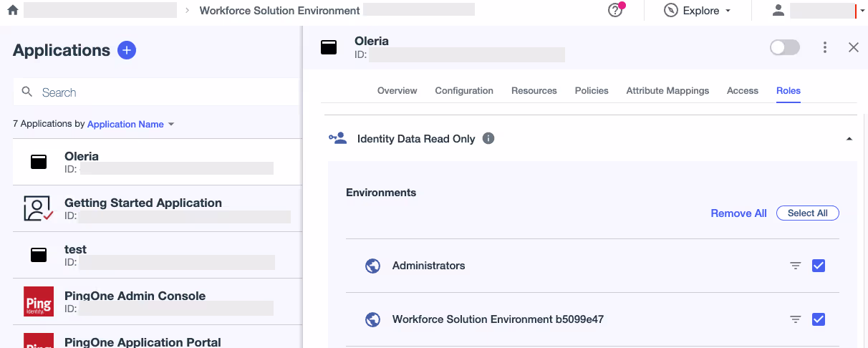Select PingOne Application Portal row
The width and height of the screenshot is (868, 348).
(156, 337)
